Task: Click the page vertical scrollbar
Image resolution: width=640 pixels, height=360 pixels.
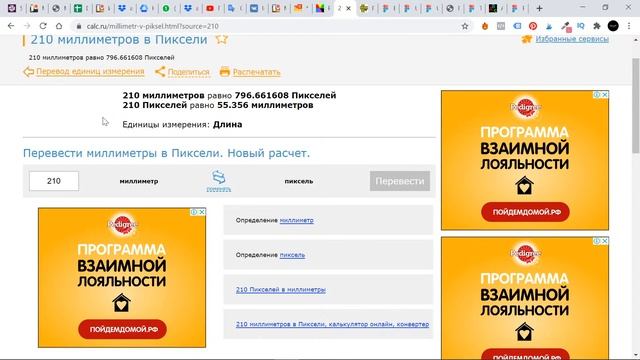Action: click(x=636, y=105)
